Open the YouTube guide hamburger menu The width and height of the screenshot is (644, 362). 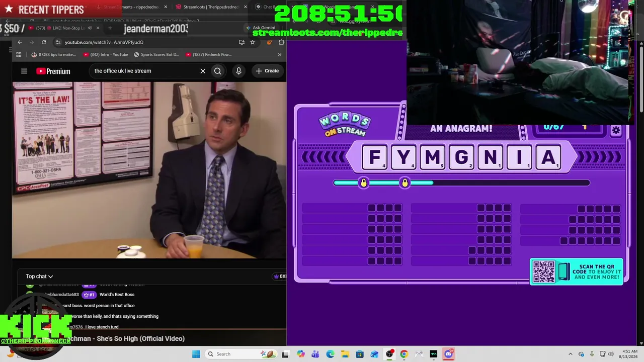[24, 71]
